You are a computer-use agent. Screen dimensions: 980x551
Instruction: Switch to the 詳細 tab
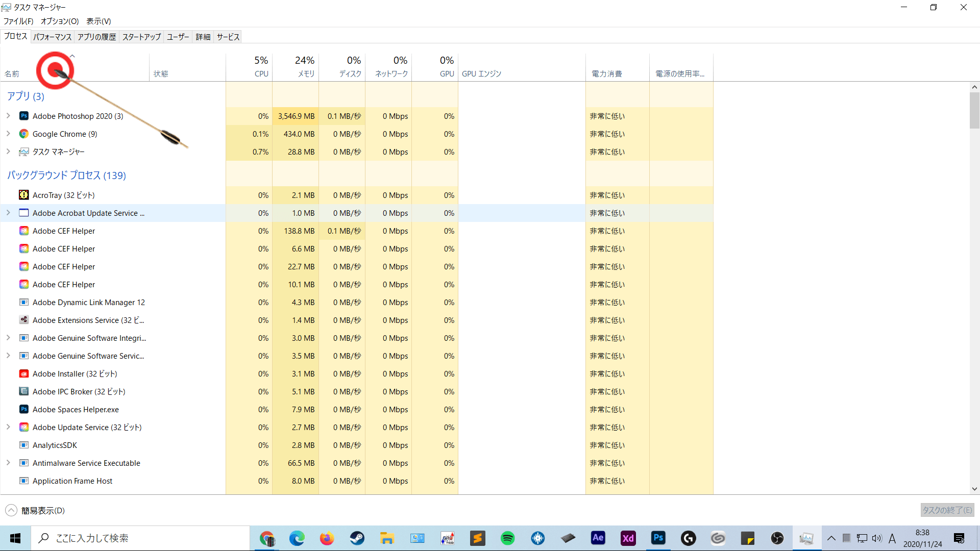point(203,37)
